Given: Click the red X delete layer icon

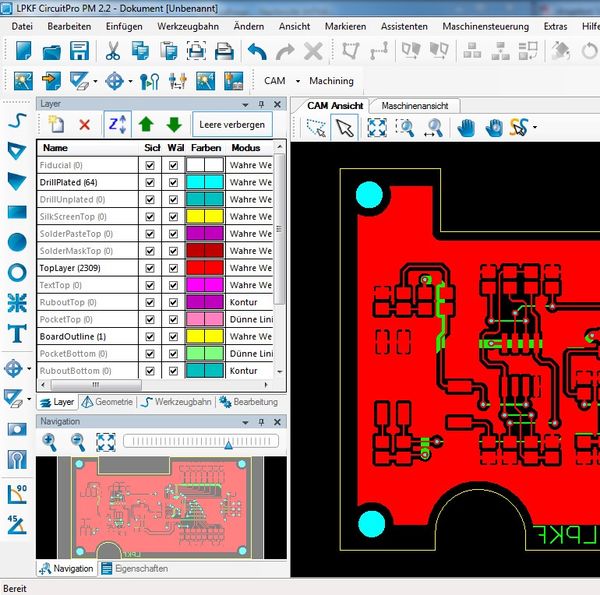Looking at the screenshot, I should 84,125.
